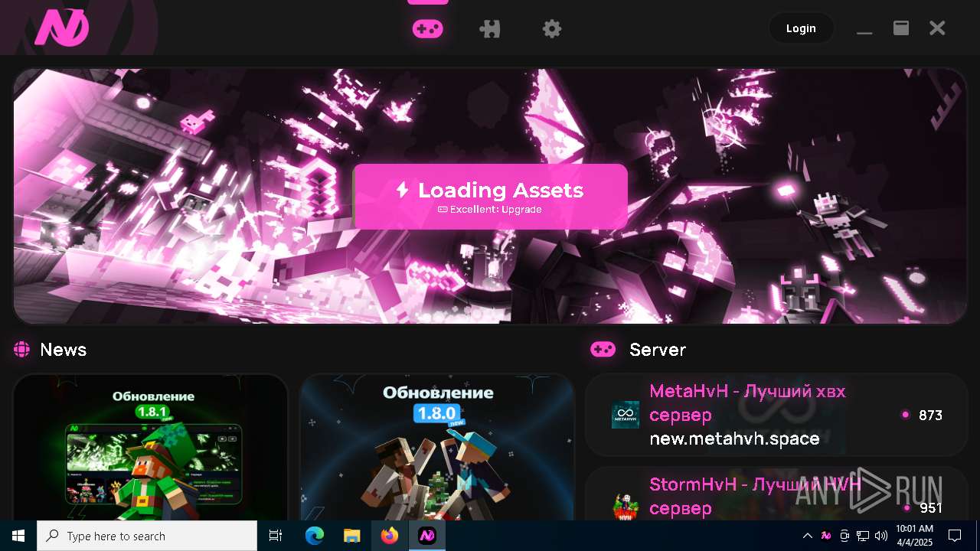Click the launcher tray icon
The height and width of the screenshot is (551, 980).
[826, 536]
